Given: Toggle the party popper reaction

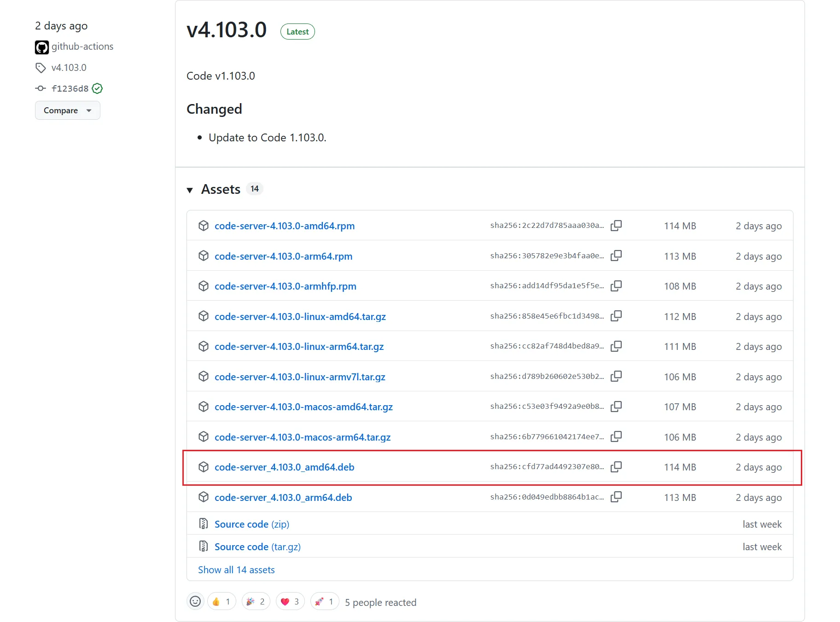Looking at the screenshot, I should (256, 601).
